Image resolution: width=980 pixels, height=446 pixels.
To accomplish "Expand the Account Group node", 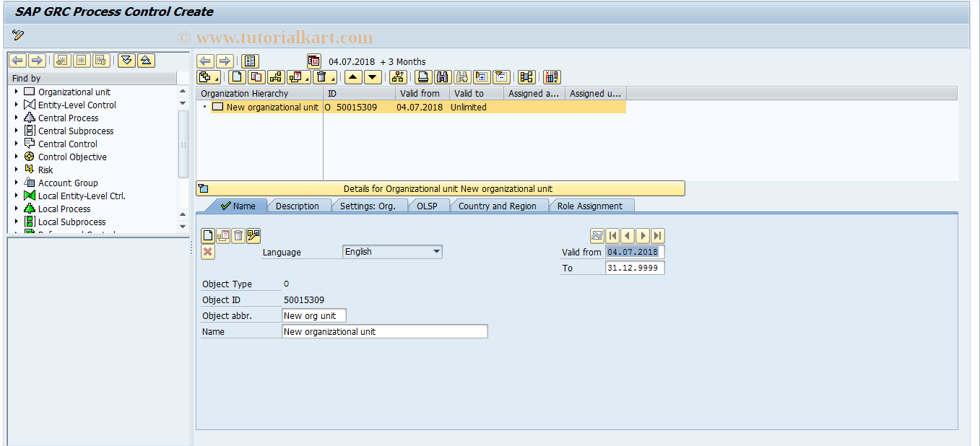I will pos(16,183).
